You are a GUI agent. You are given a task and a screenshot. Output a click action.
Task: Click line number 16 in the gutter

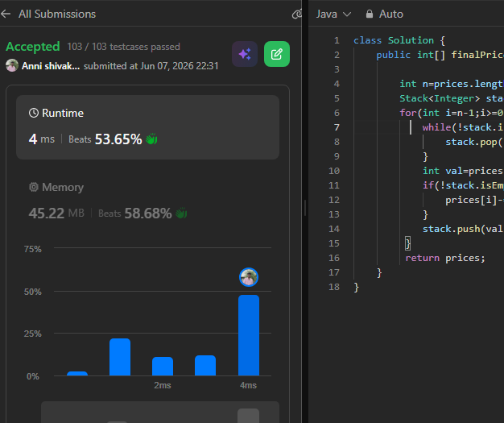point(334,258)
